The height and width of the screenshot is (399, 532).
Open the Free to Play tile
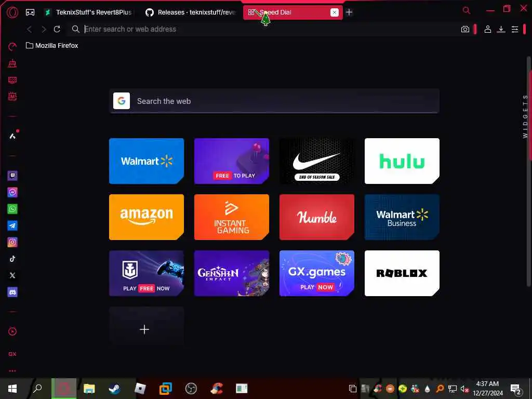coord(231,161)
